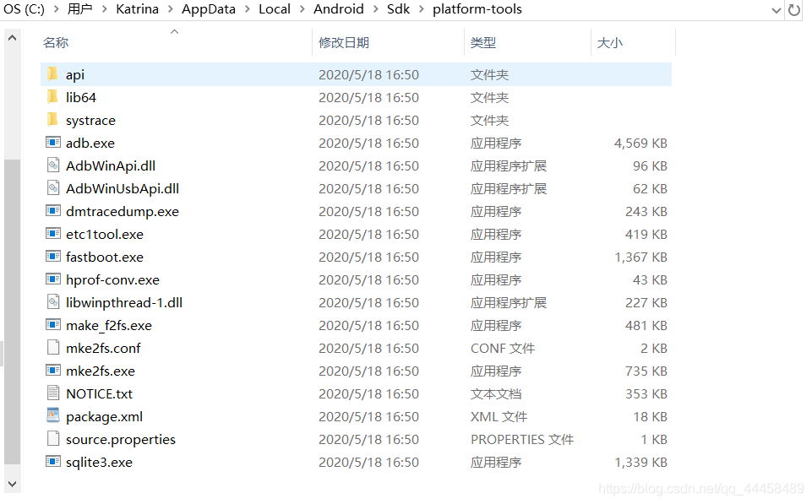Expand the chevron after Local
The image size is (812, 504).
[x=302, y=9]
